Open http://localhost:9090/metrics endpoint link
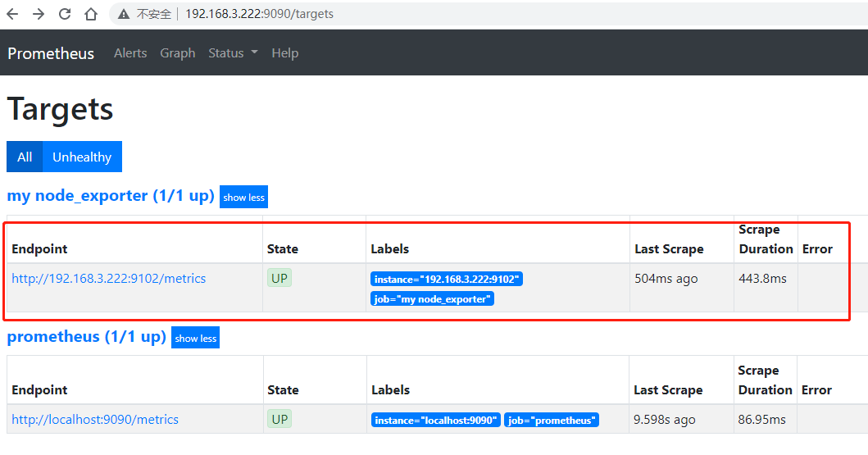Screen dimensions: 868x455 click(x=95, y=420)
